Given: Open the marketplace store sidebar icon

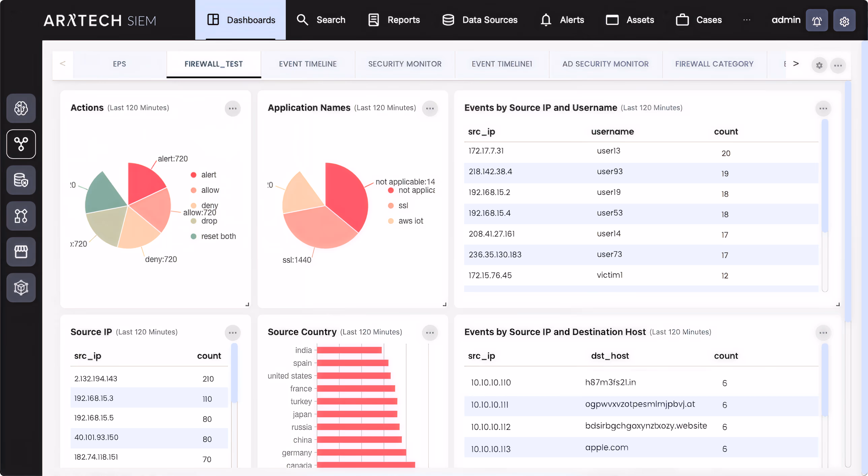Looking at the screenshot, I should tap(21, 251).
